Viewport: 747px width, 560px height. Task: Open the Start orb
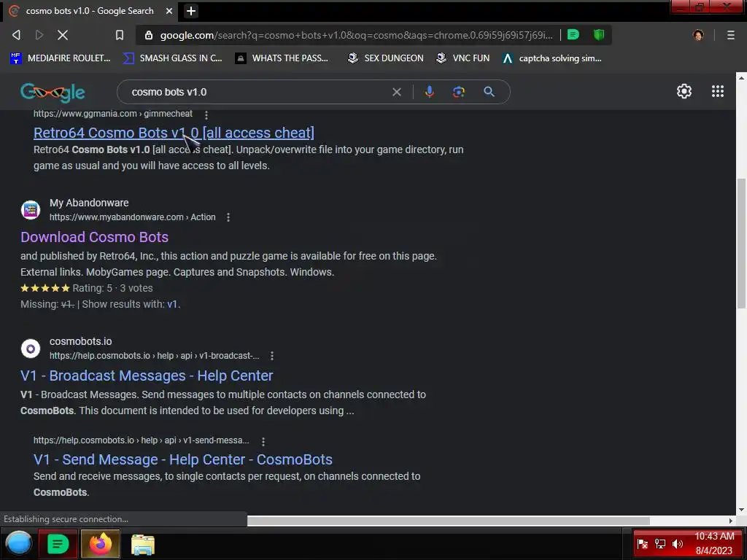(x=18, y=544)
